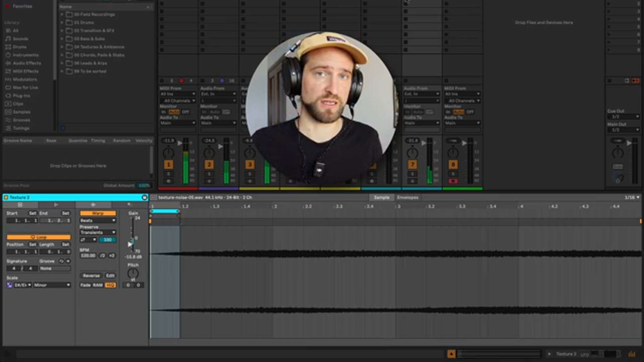The image size is (644, 362).
Task: Click the BPM 120.00 field
Action: pos(88,255)
